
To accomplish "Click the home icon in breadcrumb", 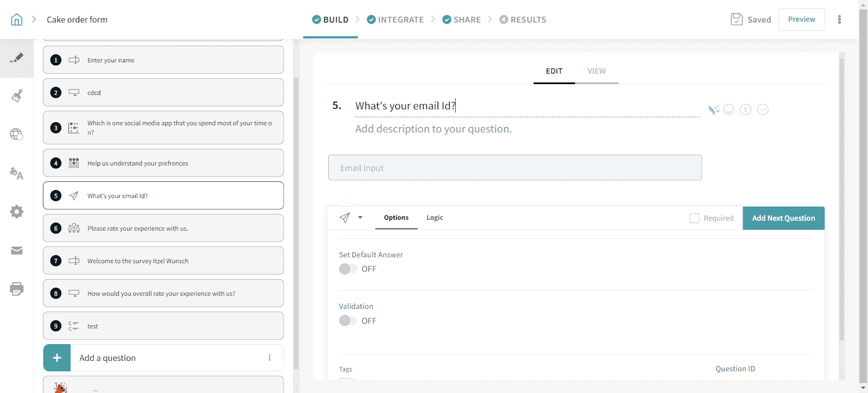I will click(x=17, y=20).
